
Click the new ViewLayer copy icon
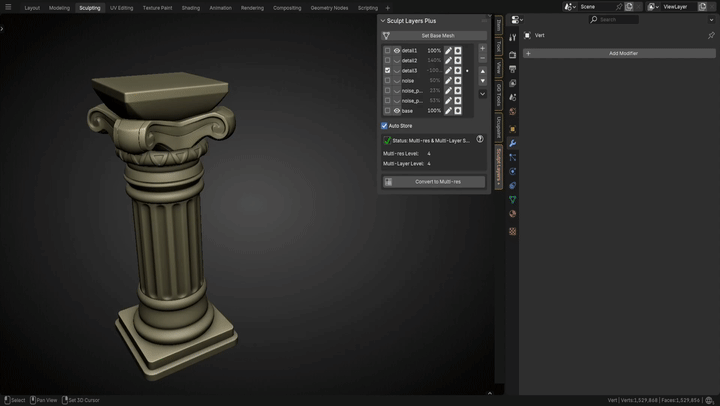point(703,7)
